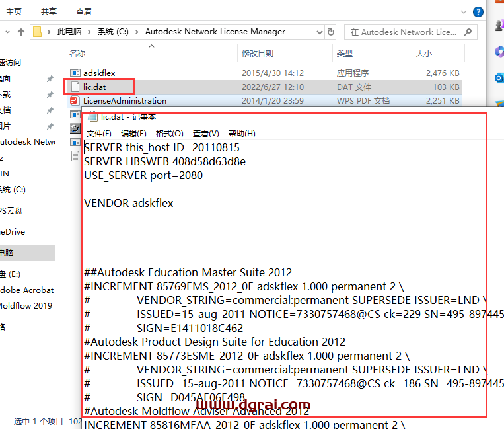Screen dimensions: 504x429
Task: Click the Notepad title bar icon
Action: tap(92, 117)
